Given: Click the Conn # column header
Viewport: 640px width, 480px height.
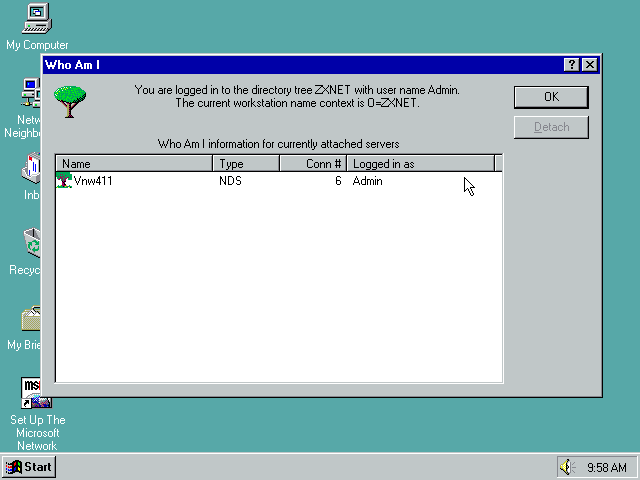Looking at the screenshot, I should click(x=313, y=164).
